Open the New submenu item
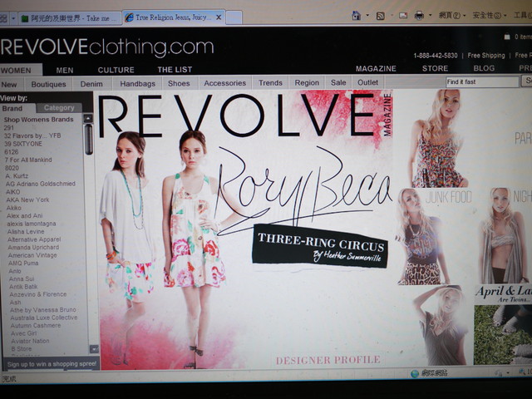The width and height of the screenshot is (532, 399). (x=9, y=85)
